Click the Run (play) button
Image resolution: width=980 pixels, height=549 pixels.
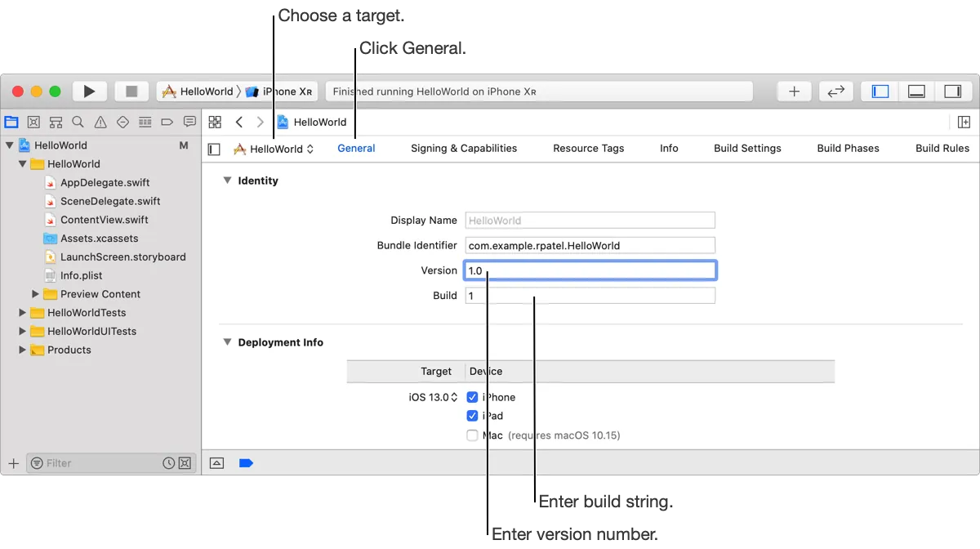pos(90,91)
